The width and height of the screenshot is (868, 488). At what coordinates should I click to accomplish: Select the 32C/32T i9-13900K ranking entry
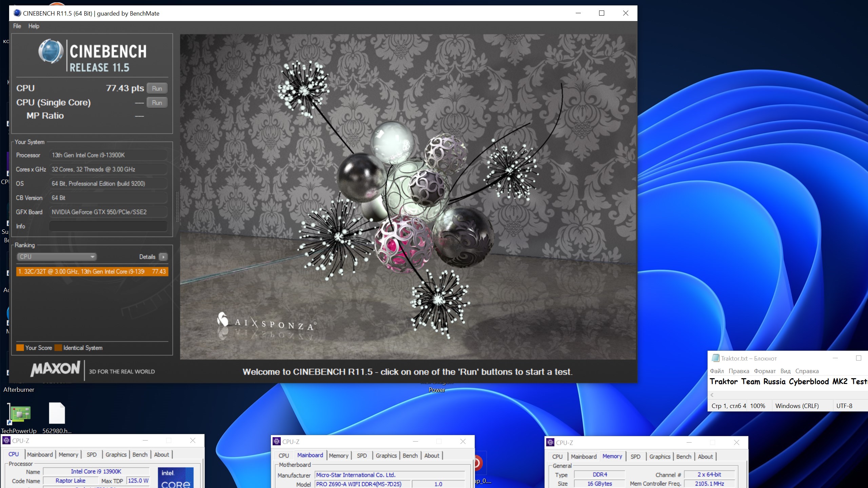click(x=92, y=271)
